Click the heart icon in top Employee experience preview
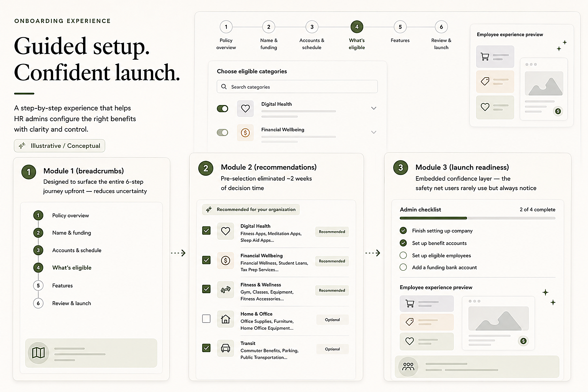Viewport: 588px width, 392px height. [x=485, y=107]
